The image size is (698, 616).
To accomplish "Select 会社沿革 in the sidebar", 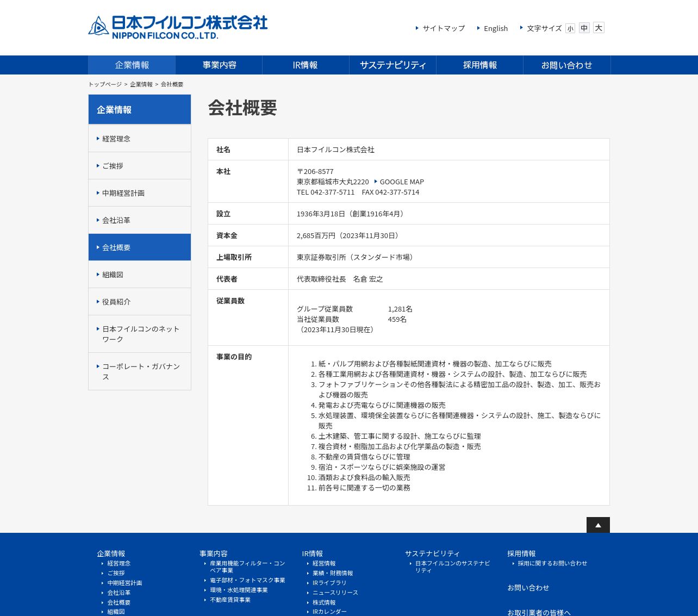I will tap(140, 220).
